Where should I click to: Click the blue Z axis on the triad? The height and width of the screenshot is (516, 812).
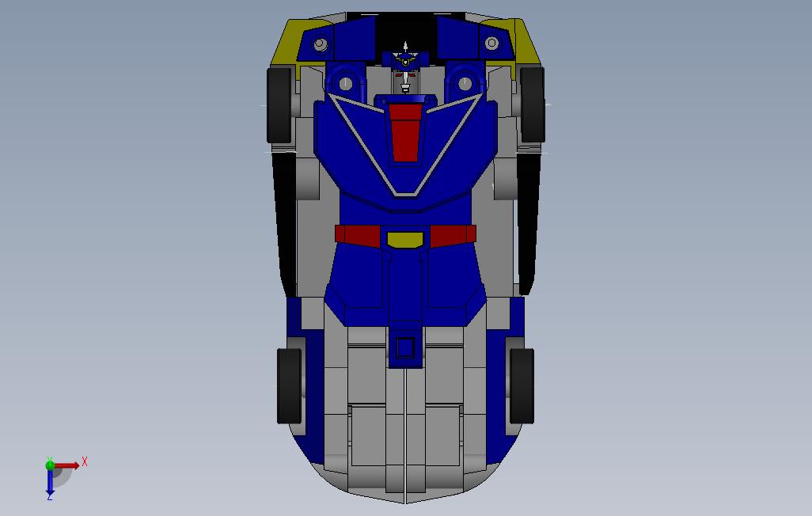(x=50, y=482)
